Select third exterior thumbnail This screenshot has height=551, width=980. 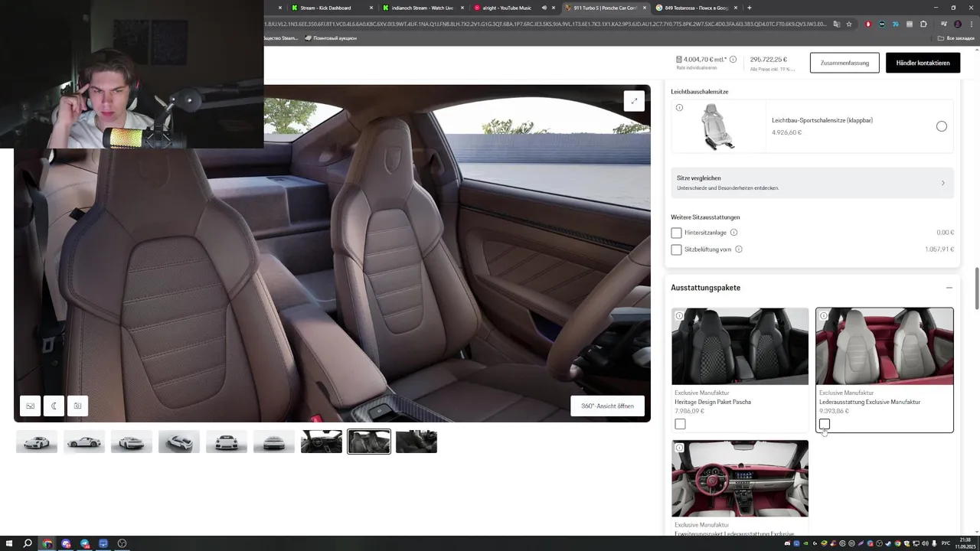tap(132, 442)
